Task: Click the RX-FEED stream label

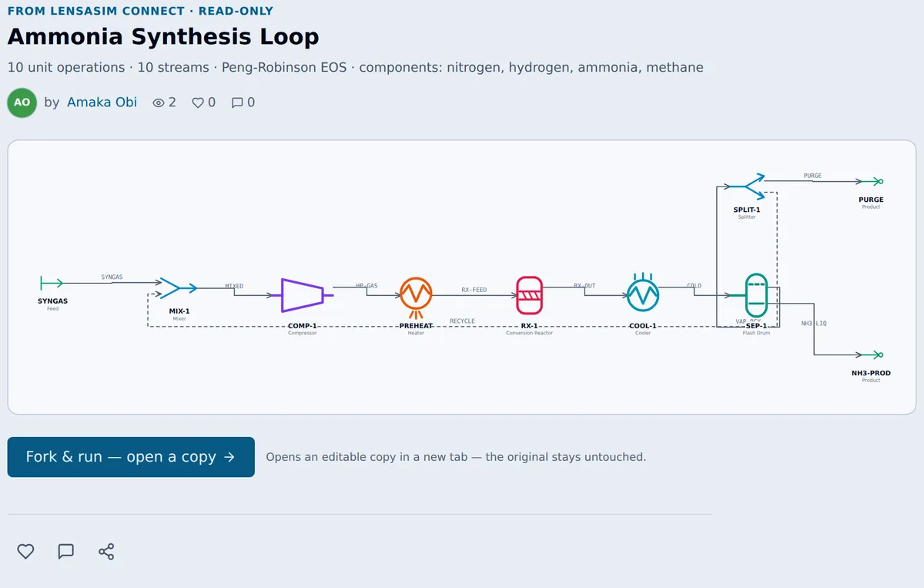Action: pyautogui.click(x=474, y=290)
